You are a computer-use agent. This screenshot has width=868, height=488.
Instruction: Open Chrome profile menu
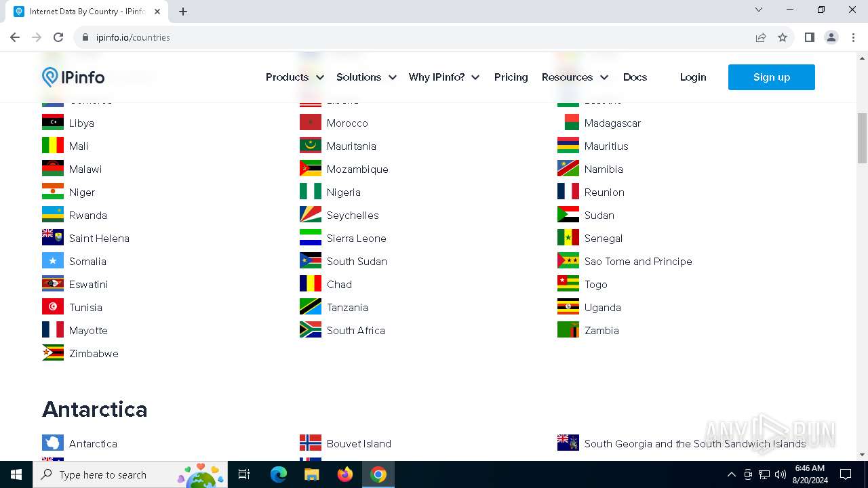pyautogui.click(x=831, y=37)
